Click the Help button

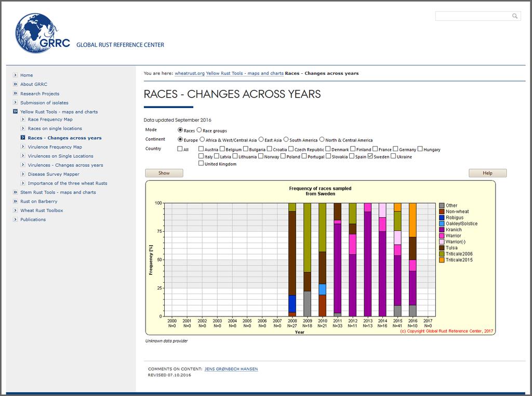click(487, 173)
